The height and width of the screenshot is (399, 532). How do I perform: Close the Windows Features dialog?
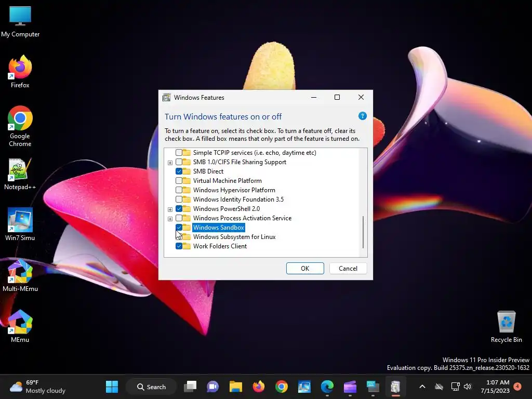click(361, 97)
